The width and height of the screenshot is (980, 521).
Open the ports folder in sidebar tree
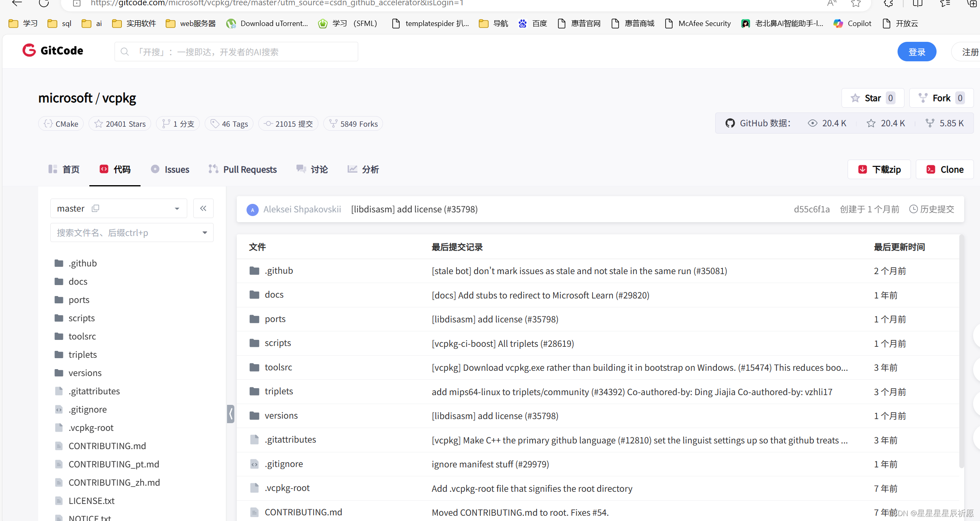[x=79, y=300]
